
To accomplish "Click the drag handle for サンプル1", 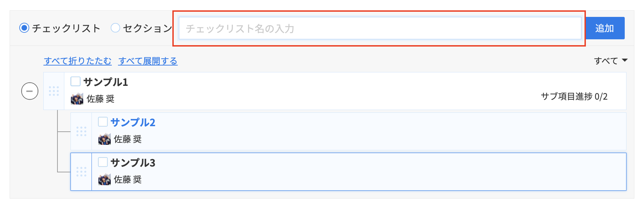I will [x=54, y=91].
